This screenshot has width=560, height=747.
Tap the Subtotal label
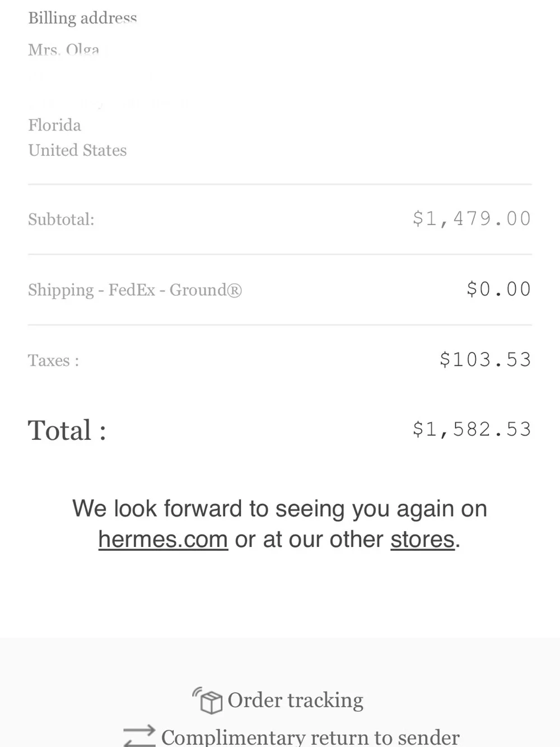point(61,219)
